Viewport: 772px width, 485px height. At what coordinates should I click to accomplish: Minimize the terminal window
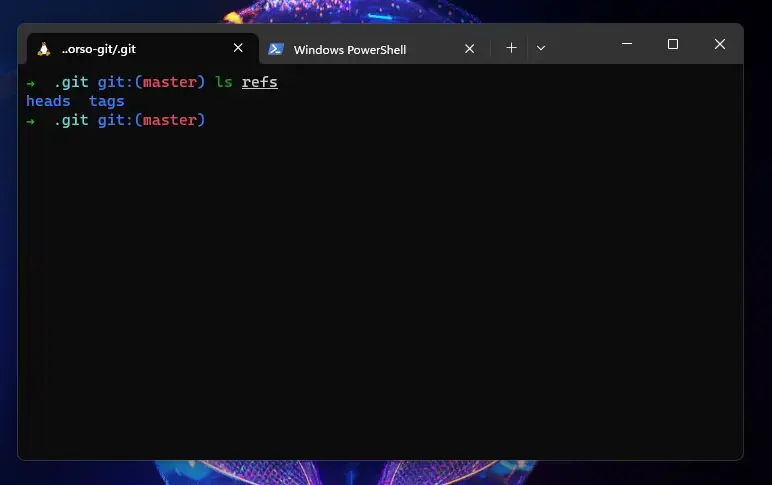click(x=627, y=44)
